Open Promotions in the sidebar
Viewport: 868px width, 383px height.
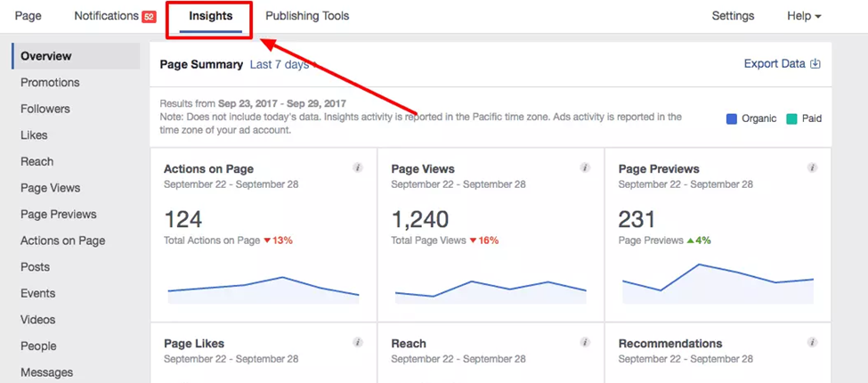tap(50, 83)
